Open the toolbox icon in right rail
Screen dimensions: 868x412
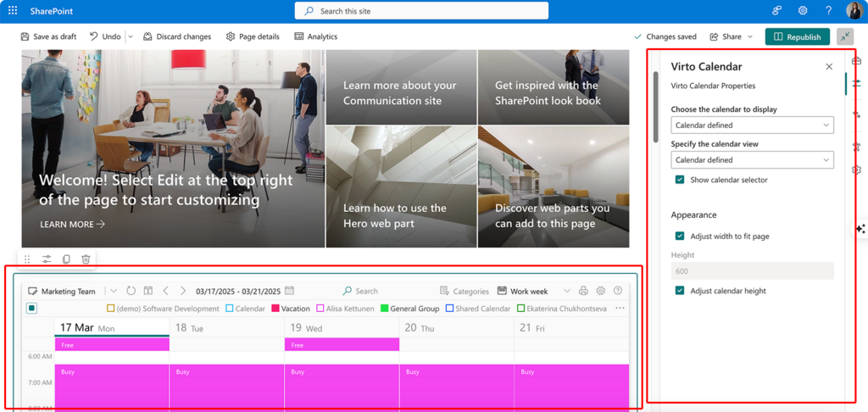coord(856,60)
